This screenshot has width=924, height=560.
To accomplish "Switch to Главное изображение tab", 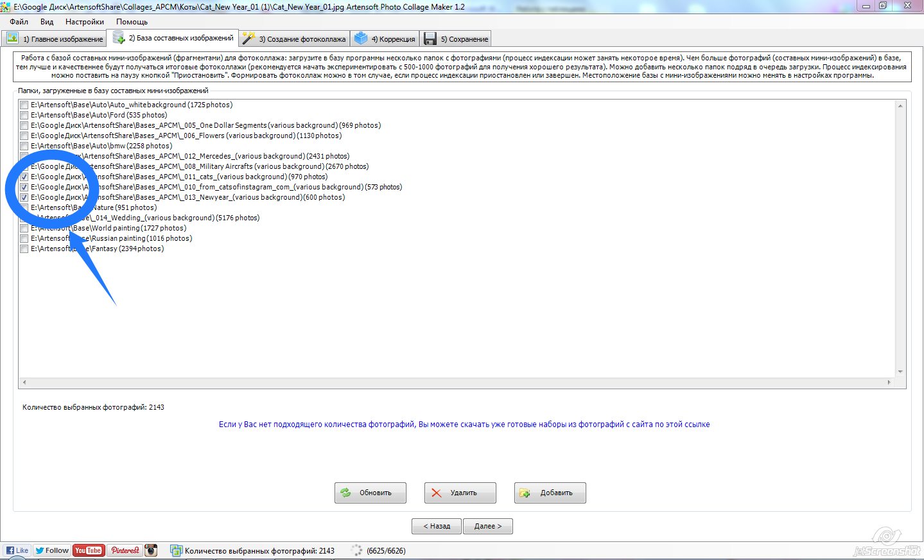I will point(55,39).
